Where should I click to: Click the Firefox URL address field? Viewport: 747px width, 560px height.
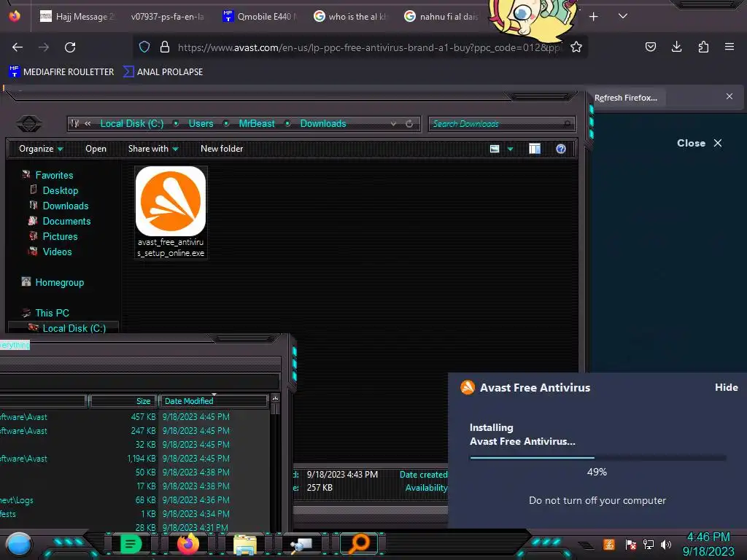pyautogui.click(x=369, y=47)
